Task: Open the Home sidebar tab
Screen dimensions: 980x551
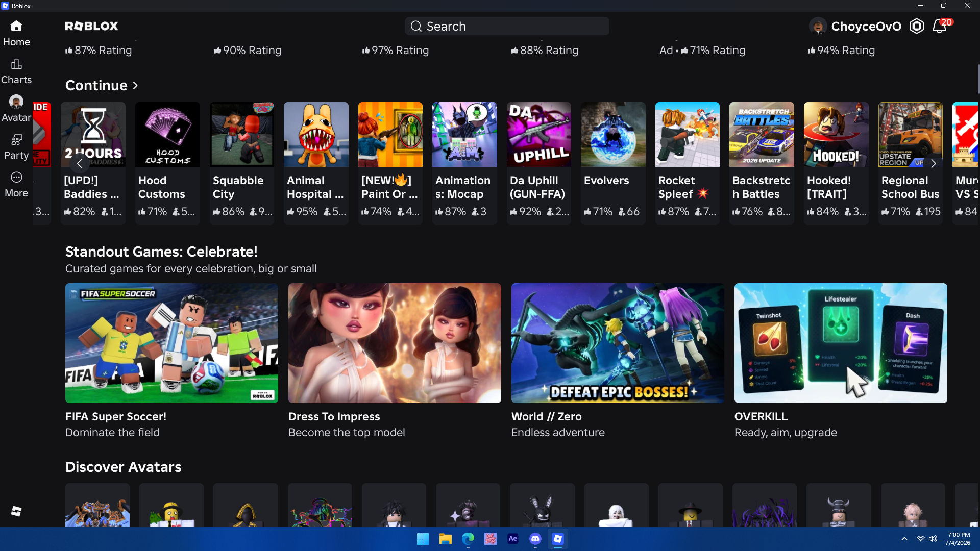Action: [16, 33]
